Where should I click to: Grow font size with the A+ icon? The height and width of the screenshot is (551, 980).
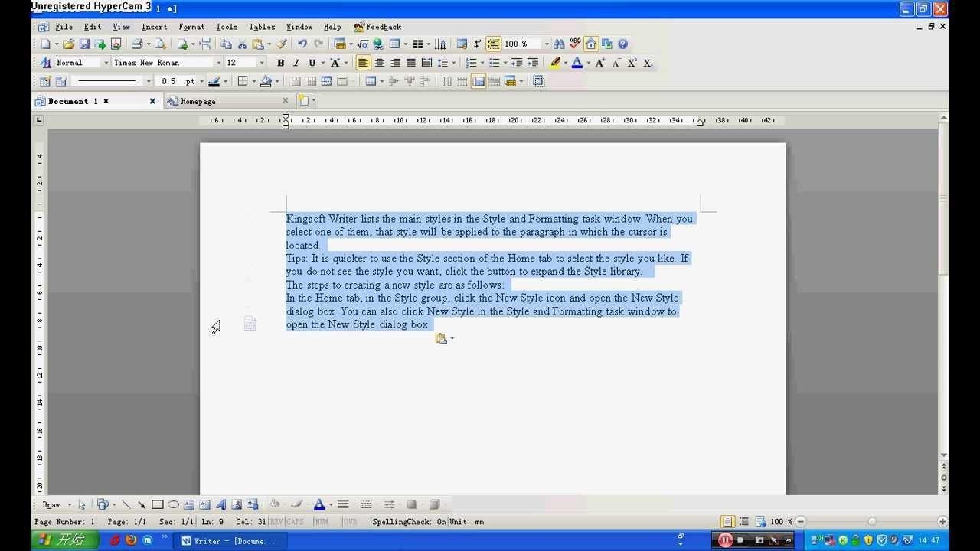(599, 63)
